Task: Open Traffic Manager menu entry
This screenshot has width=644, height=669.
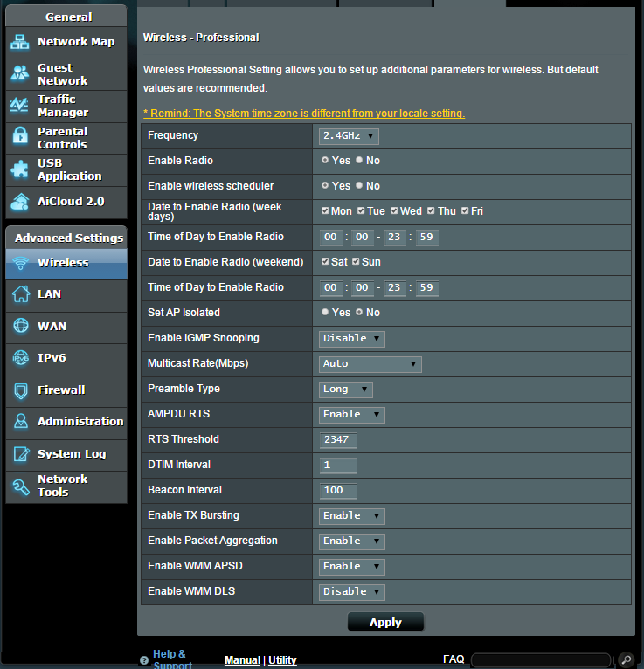Action: (x=66, y=106)
